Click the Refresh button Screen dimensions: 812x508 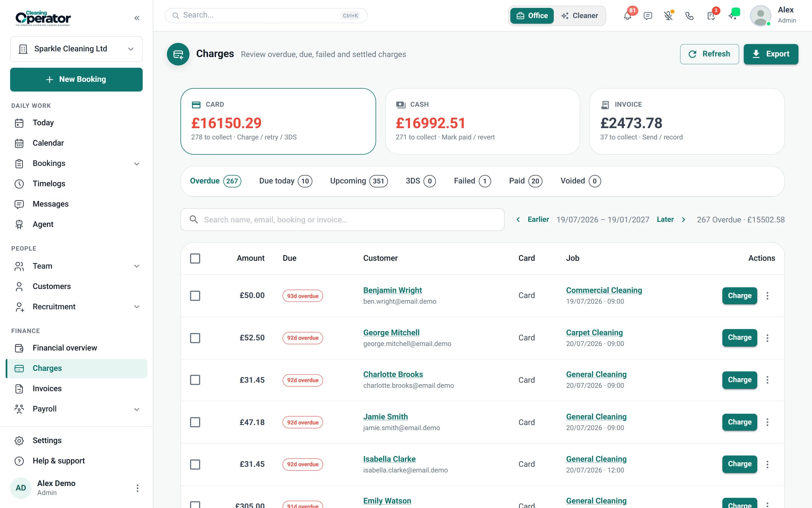[x=709, y=54]
